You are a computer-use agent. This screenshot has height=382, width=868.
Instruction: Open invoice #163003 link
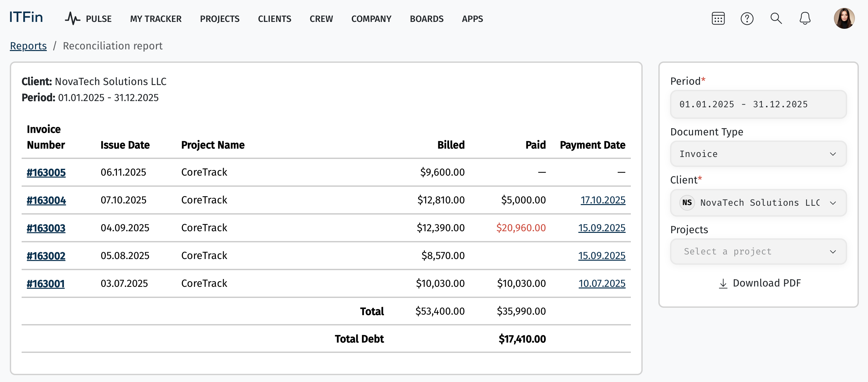pos(46,228)
